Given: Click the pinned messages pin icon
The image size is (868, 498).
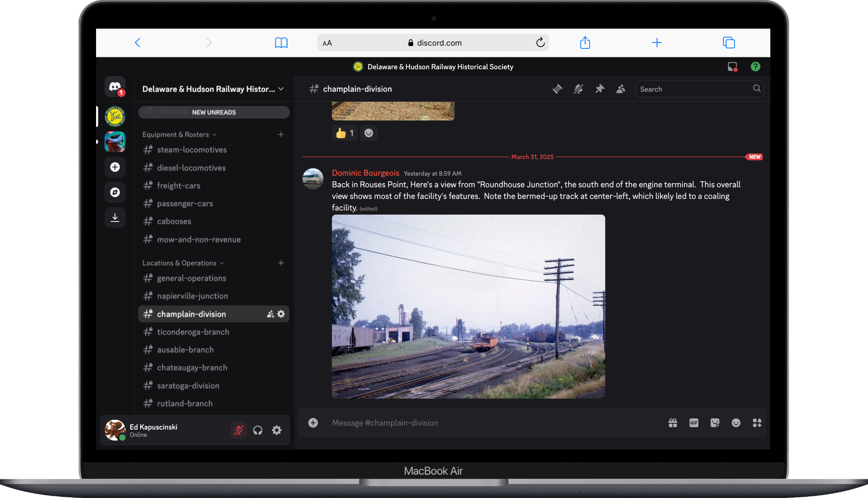Looking at the screenshot, I should point(600,89).
